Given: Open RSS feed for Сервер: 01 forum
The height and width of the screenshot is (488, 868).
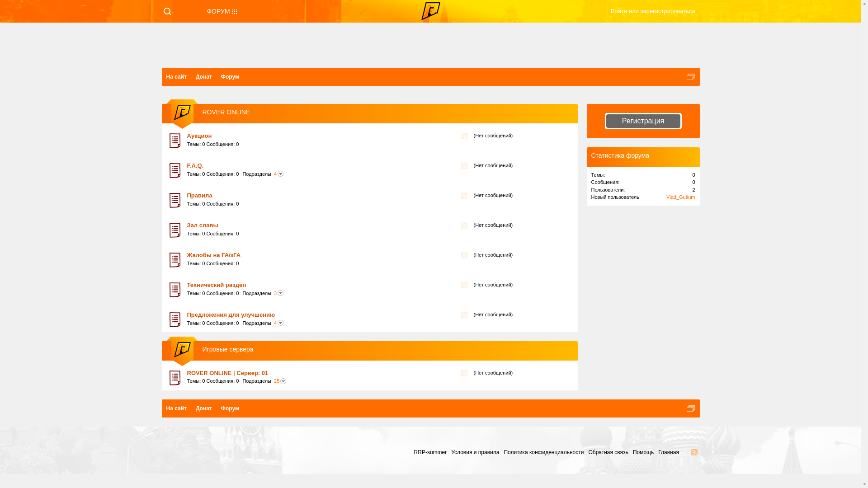Looking at the screenshot, I should (464, 373).
